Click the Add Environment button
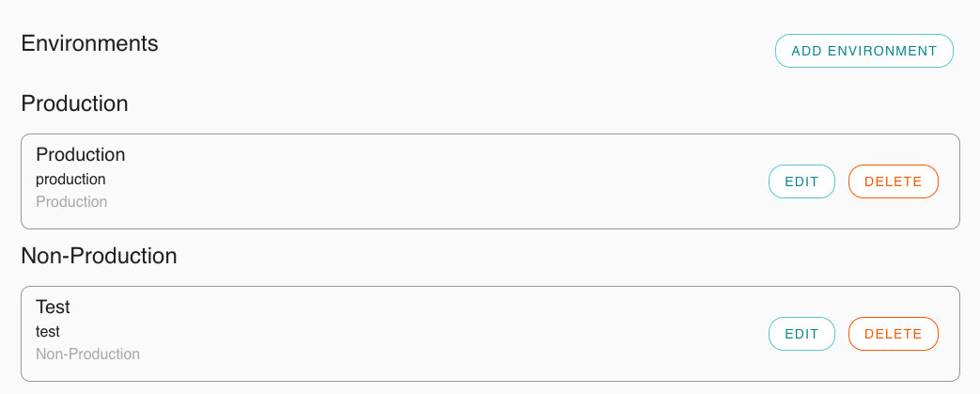This screenshot has width=980, height=394. click(x=863, y=51)
